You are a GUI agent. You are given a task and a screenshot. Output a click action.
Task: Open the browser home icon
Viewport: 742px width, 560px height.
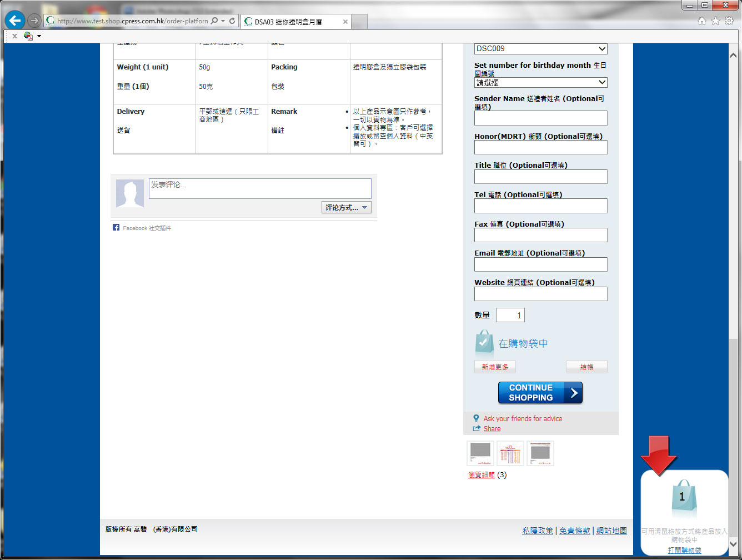tap(702, 21)
